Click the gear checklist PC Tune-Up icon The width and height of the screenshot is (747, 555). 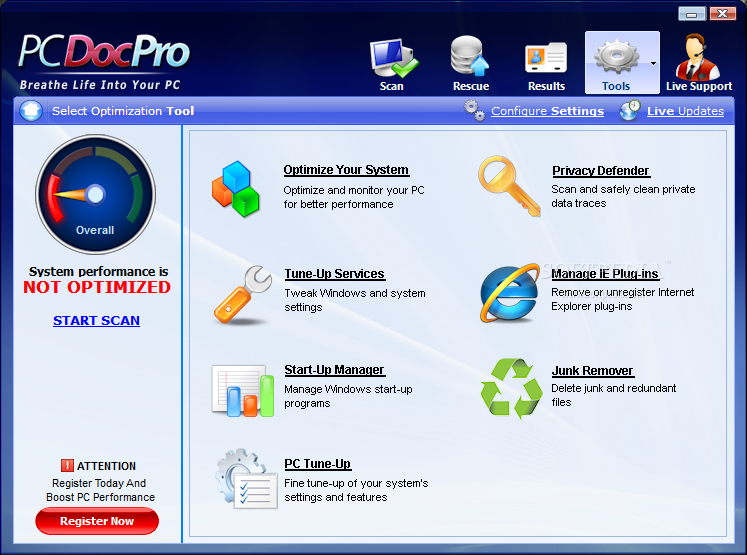(246, 478)
